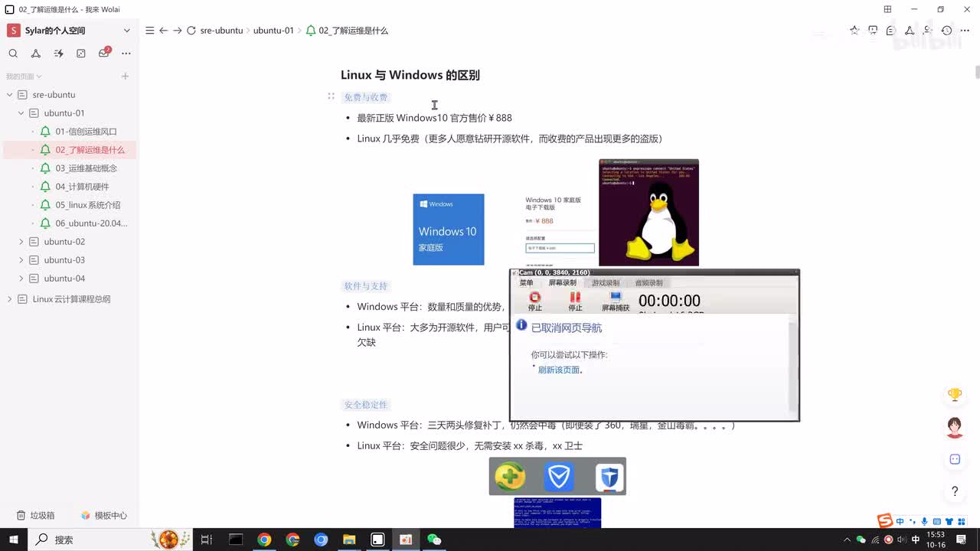Open the sidebar more options ellipsis
Screen dimensions: 980x551
click(x=126, y=54)
